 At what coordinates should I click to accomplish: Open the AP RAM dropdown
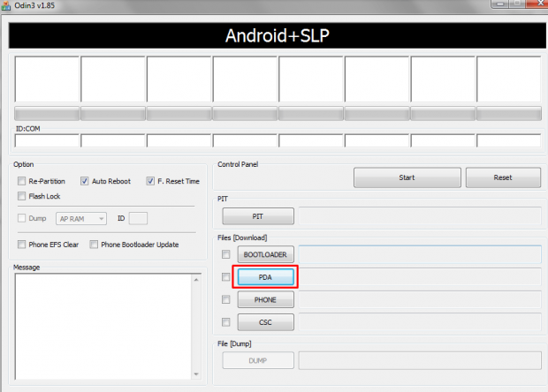pyautogui.click(x=81, y=219)
